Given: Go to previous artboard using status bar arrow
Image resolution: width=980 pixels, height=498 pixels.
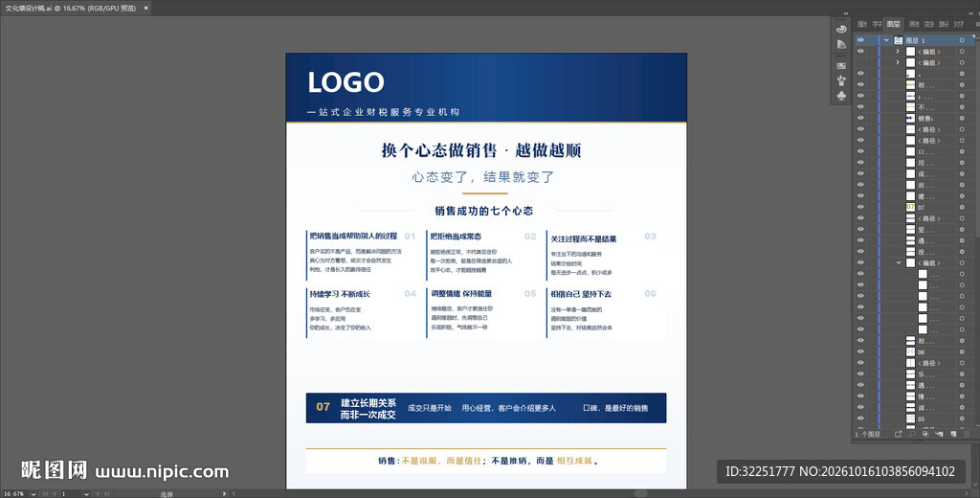Looking at the screenshot, I should pyautogui.click(x=55, y=493).
